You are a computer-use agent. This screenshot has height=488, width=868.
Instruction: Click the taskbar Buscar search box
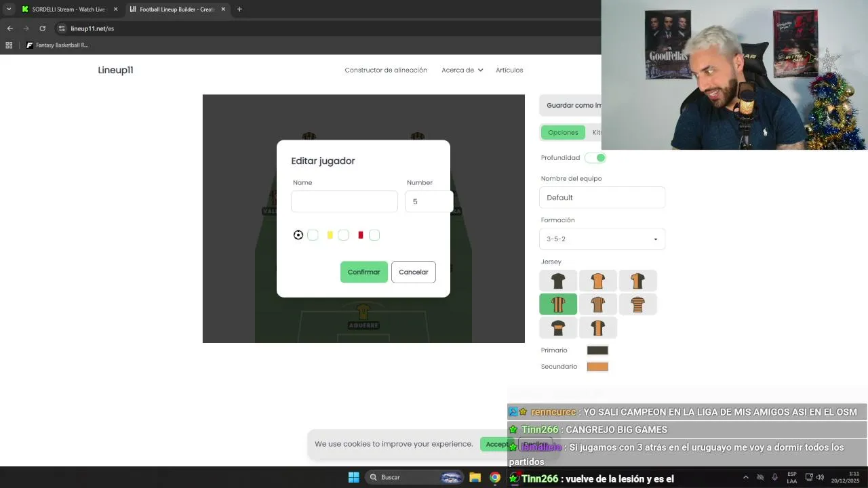[415, 477]
